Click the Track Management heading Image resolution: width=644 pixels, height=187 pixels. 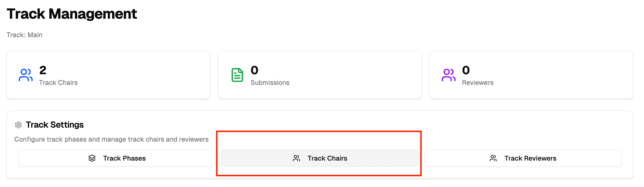(72, 14)
